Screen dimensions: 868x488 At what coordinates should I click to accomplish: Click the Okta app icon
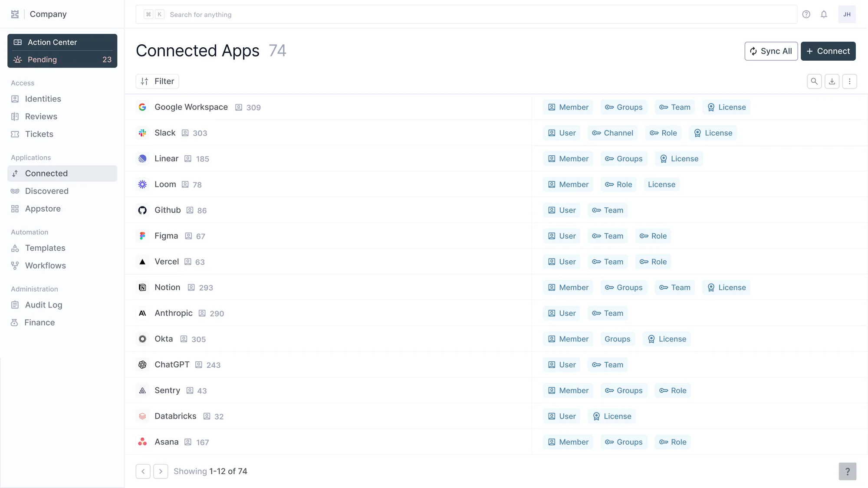click(142, 339)
